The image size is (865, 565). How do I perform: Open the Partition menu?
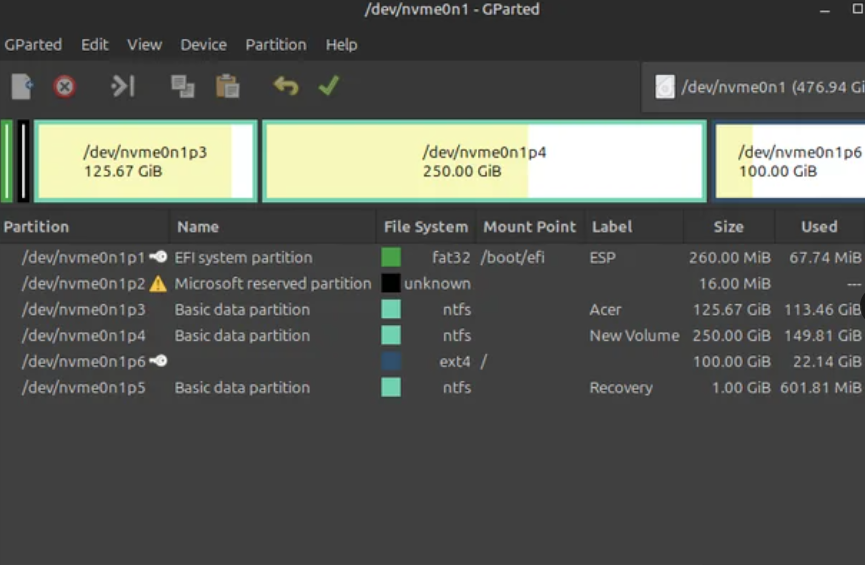(x=276, y=45)
